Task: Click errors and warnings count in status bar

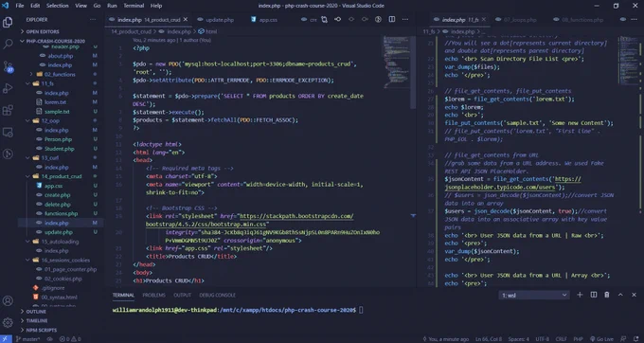Action: pyautogui.click(x=70, y=339)
